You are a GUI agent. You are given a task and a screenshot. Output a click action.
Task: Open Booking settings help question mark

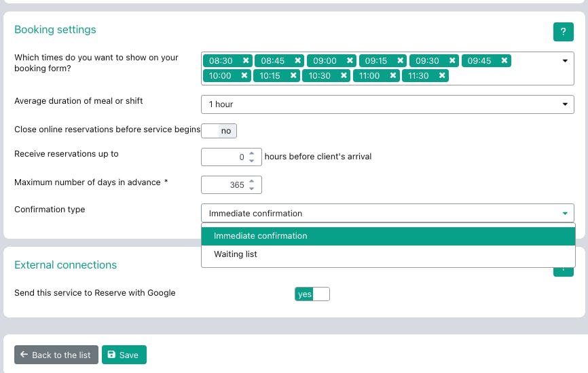click(x=564, y=32)
